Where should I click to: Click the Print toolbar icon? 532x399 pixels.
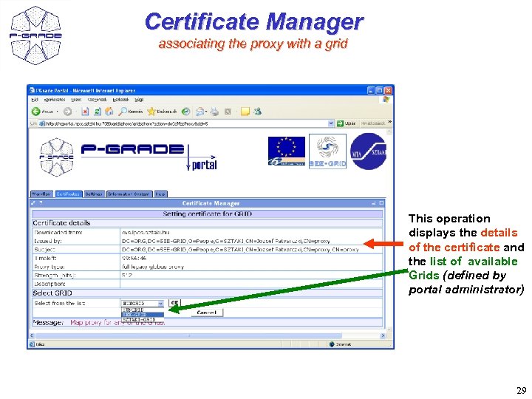click(214, 112)
